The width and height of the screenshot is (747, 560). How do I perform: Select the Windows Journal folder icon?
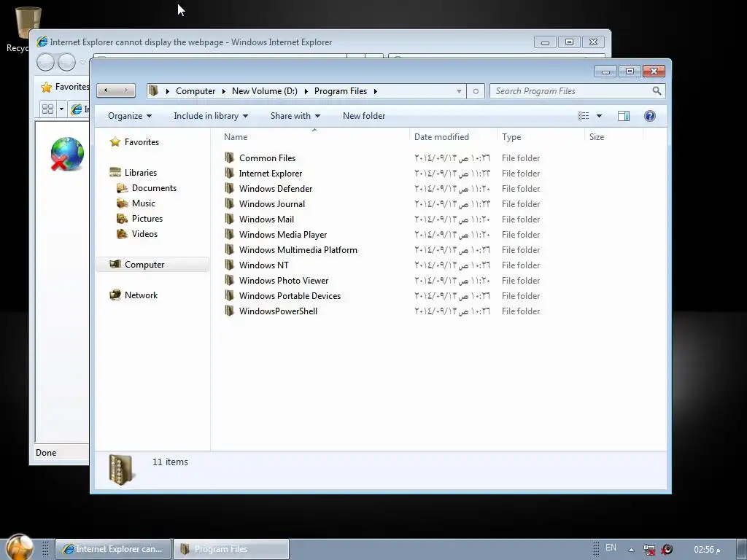point(229,203)
